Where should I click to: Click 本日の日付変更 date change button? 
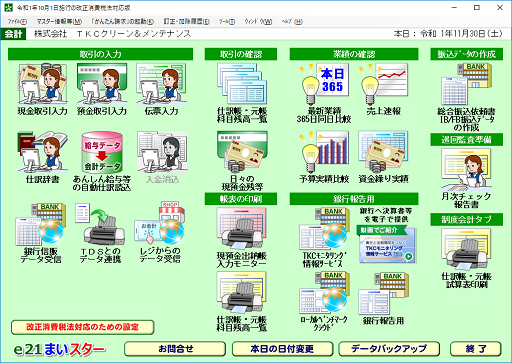pos(282,349)
